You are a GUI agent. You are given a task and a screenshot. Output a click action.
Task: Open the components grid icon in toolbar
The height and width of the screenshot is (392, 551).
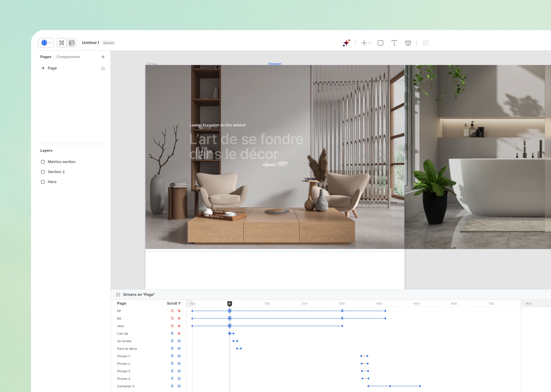(x=425, y=43)
